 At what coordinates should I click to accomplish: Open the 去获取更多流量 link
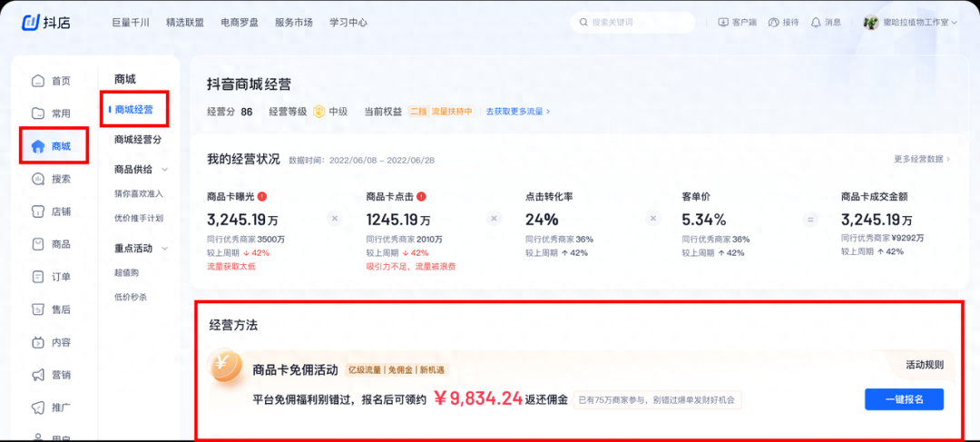518,112
